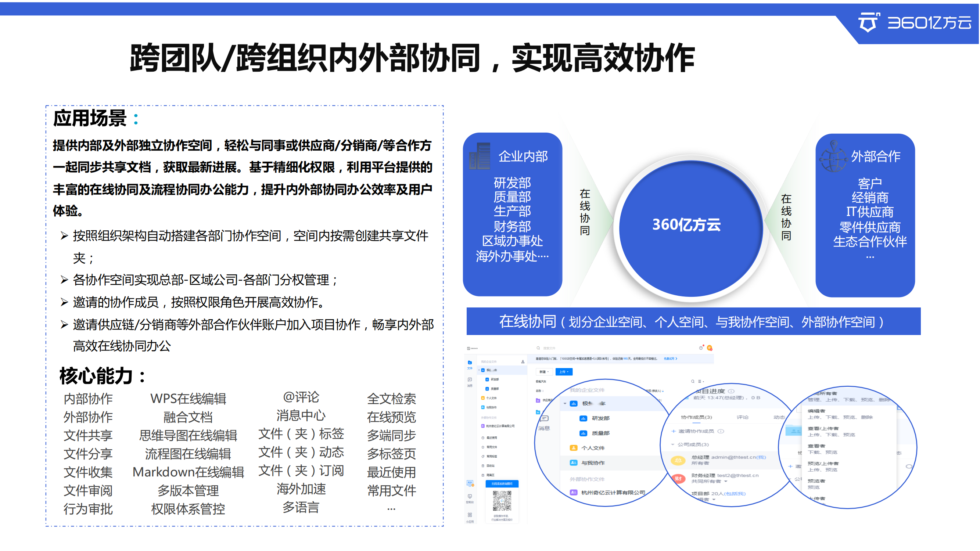Click the 360亿方云 logo on the slide
Screen dimensions: 980x551
coord(915,23)
